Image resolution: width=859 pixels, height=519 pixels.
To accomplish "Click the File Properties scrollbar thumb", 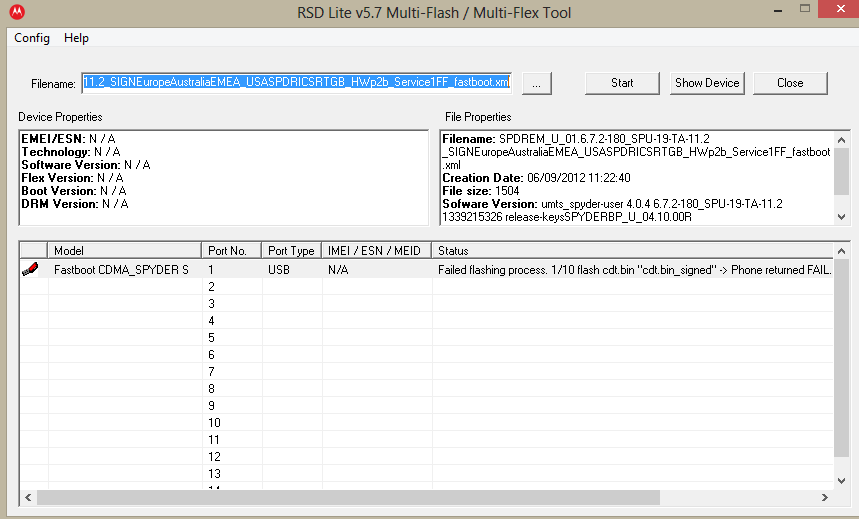I will 841,170.
